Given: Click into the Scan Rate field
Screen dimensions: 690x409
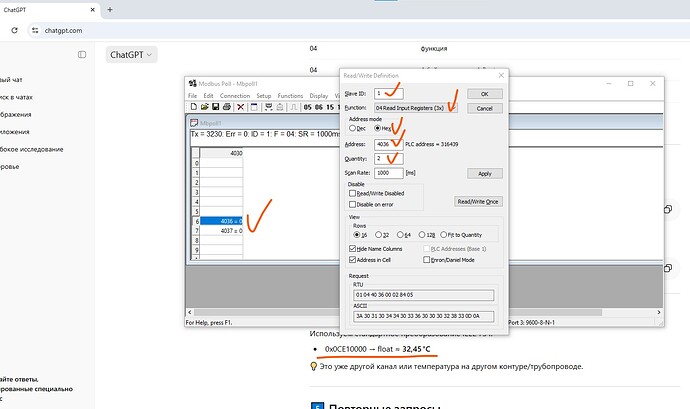Looking at the screenshot, I should click(x=389, y=173).
